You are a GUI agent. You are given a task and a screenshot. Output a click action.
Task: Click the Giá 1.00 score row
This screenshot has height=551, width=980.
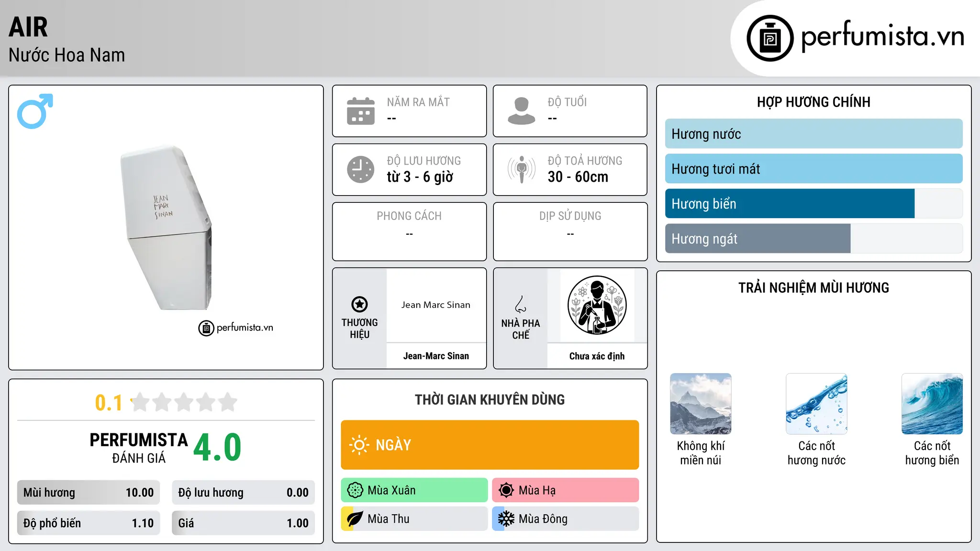[244, 523]
